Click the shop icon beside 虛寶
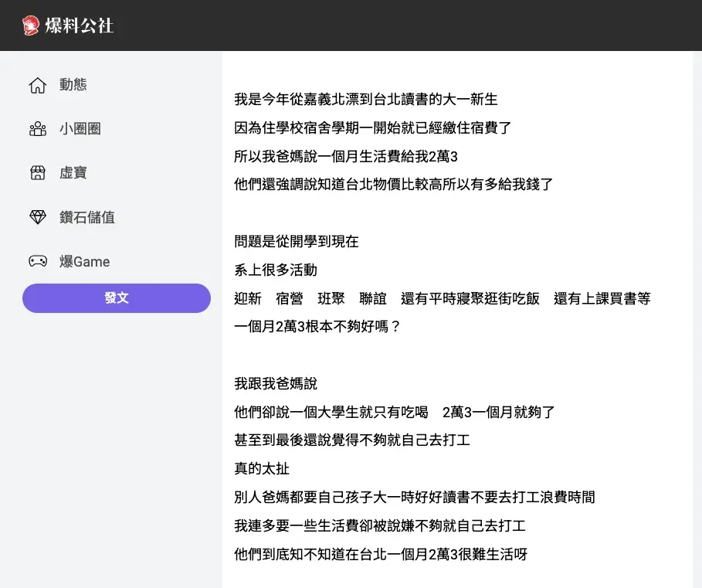702x588 pixels. click(38, 173)
